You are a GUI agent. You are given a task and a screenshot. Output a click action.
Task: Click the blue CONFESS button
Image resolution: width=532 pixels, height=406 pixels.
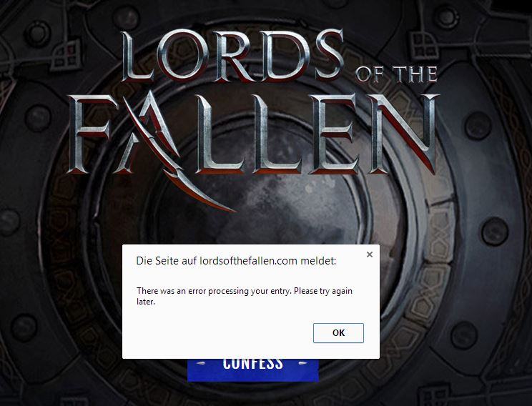pos(252,370)
